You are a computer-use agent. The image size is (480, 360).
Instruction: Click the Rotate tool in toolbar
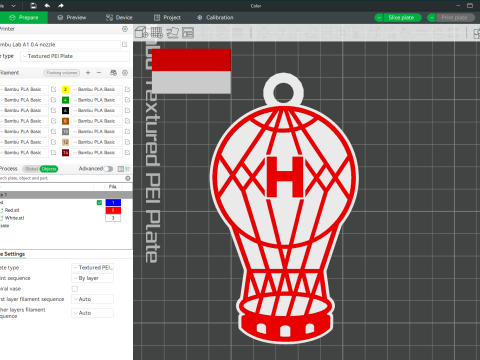(x=279, y=33)
